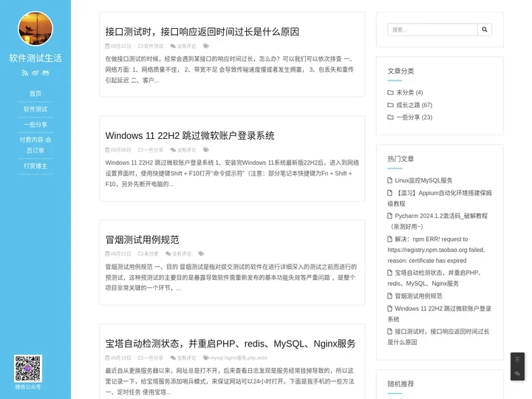Open category 未分类 (4)

409,92
